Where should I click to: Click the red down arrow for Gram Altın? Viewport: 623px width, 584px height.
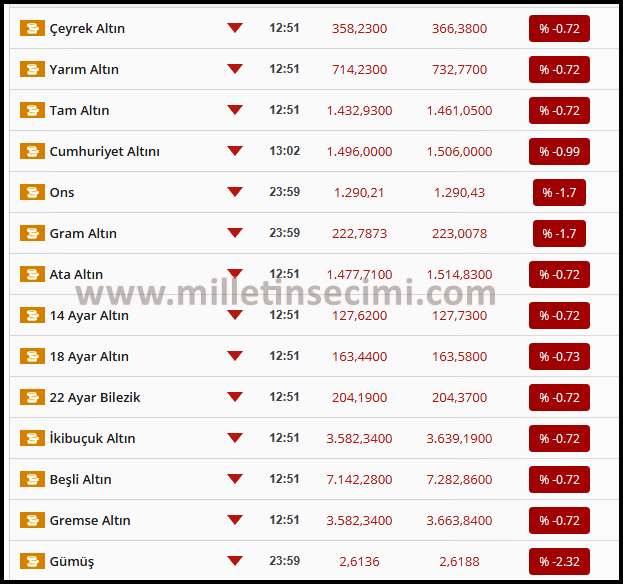(x=235, y=233)
